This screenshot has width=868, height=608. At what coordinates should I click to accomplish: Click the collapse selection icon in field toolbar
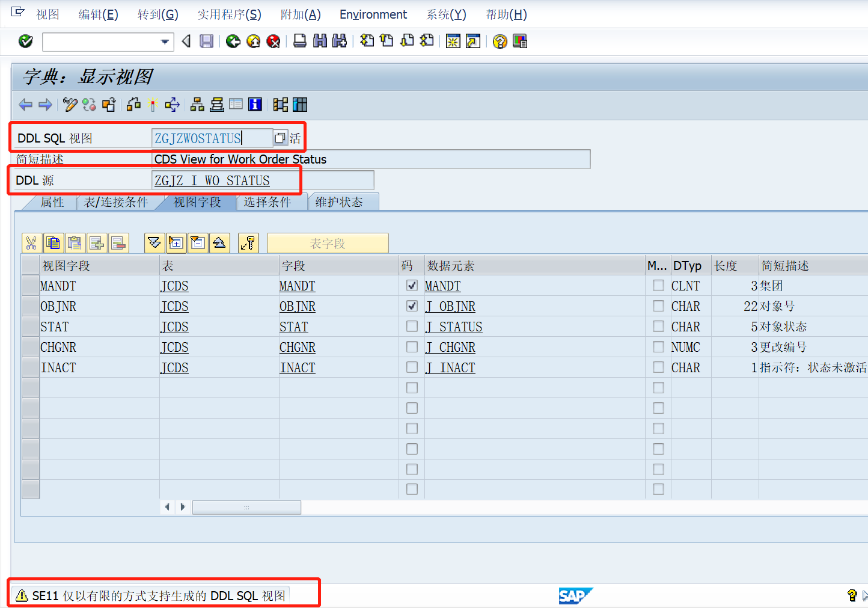198,242
